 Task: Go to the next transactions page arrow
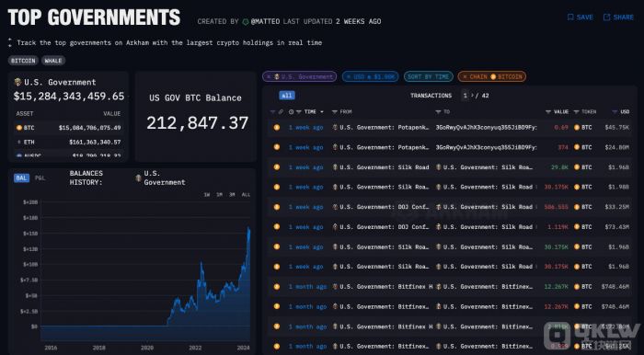[x=472, y=96]
